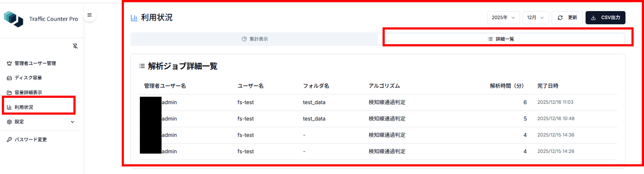Image resolution: width=644 pixels, height=174 pixels.
Task: Open 管理者ユーザー管理 in the sidebar
Action: 35,63
